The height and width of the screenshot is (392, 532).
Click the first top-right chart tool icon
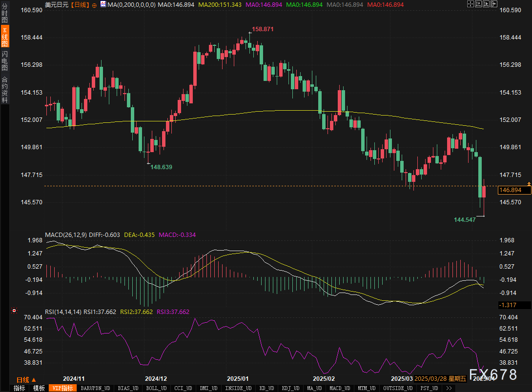click(470, 4)
